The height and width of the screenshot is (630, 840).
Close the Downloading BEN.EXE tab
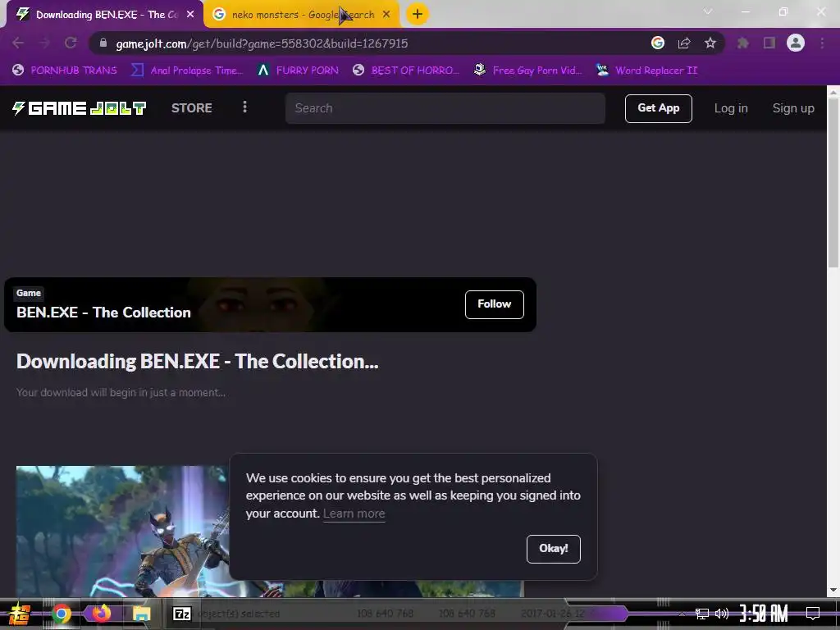(190, 15)
